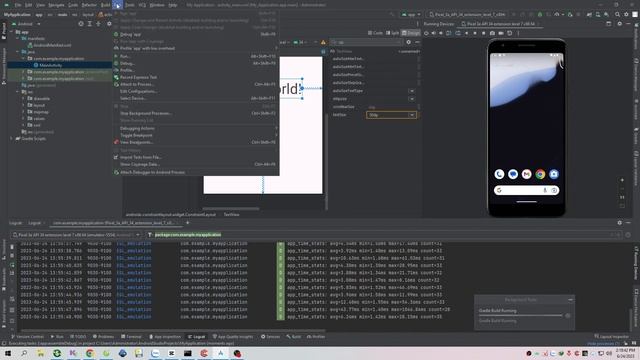Open Chrome app on emulator

tap(540, 174)
